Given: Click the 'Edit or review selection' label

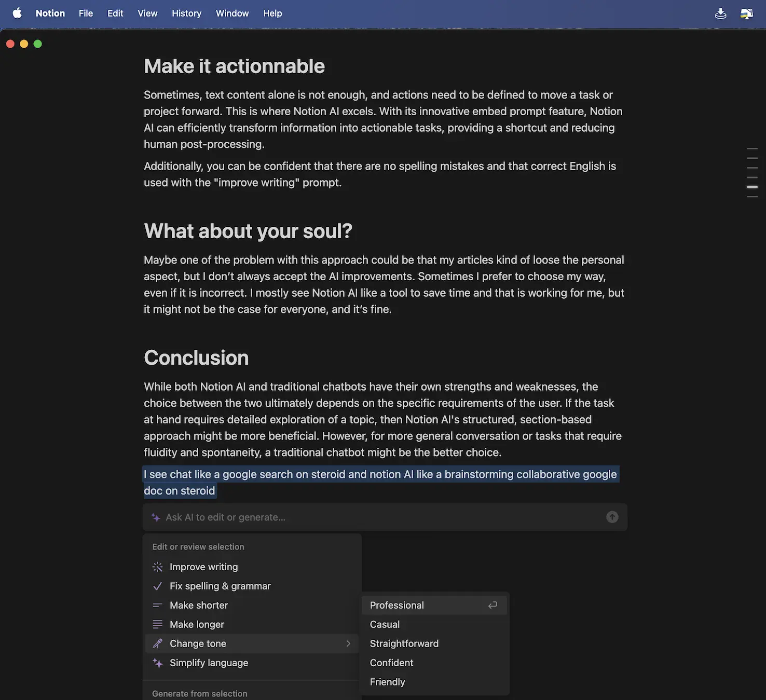Looking at the screenshot, I should tap(198, 547).
